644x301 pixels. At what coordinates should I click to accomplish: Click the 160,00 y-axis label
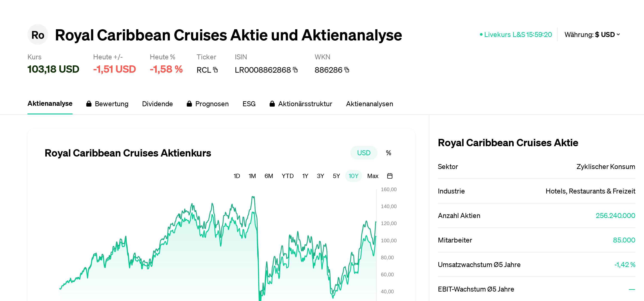[x=389, y=189]
